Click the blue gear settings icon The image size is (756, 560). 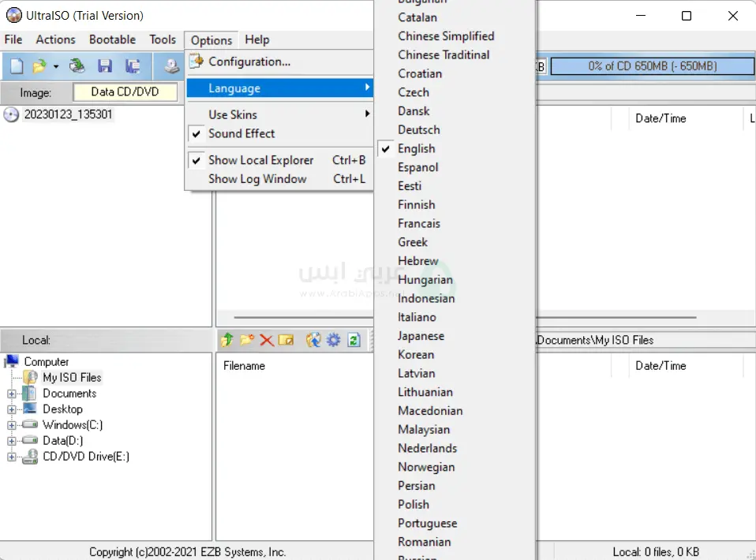pyautogui.click(x=333, y=340)
